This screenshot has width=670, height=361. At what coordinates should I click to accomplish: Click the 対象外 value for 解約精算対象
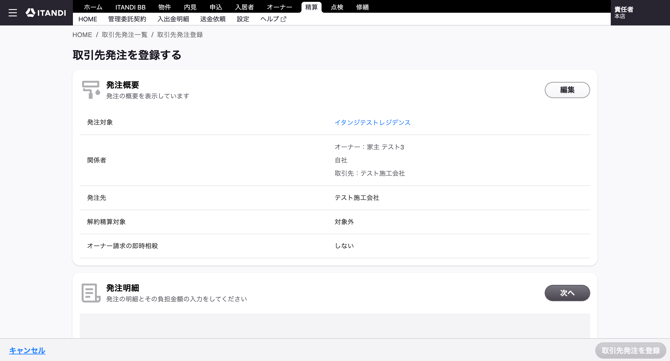344,222
